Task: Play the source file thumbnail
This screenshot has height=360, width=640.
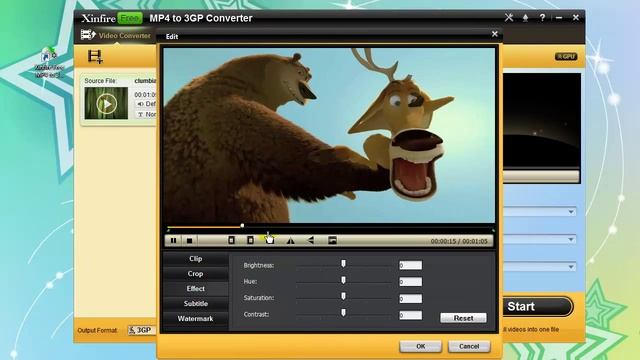Action: 106,104
